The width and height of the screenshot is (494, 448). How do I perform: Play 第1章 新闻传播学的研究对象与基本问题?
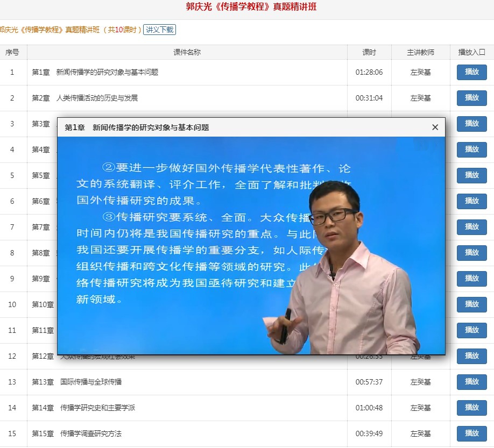click(x=471, y=72)
